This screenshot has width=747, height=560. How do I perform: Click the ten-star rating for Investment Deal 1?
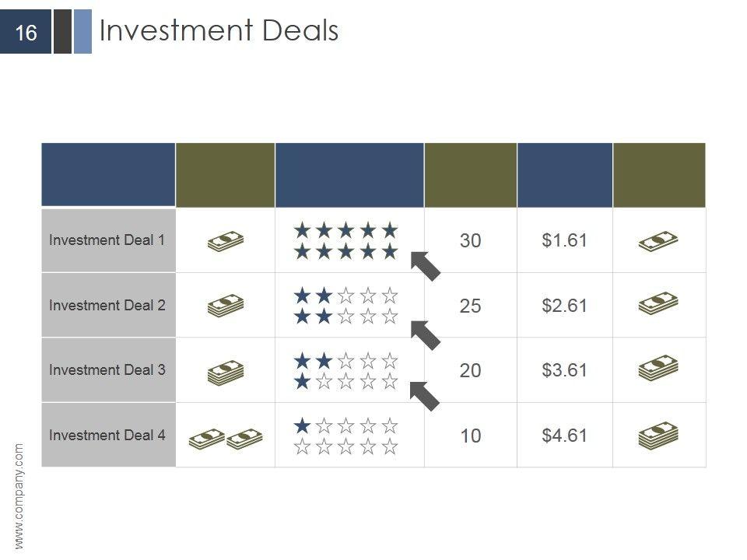(x=346, y=240)
